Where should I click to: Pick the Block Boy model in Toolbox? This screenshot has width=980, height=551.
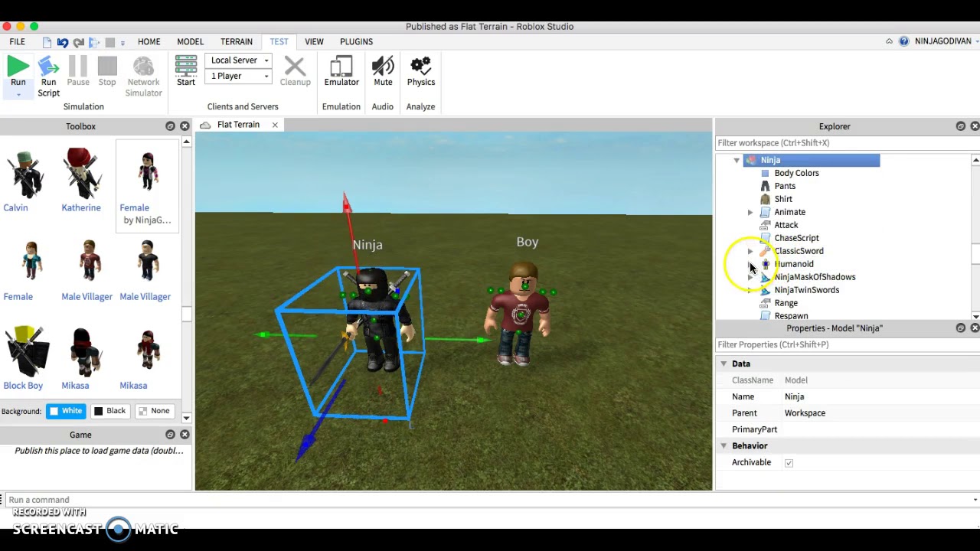click(x=25, y=358)
